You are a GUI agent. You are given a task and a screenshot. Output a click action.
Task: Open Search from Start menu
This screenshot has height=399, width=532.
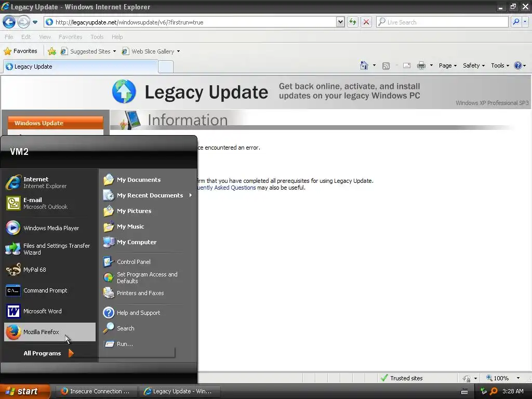point(148,328)
